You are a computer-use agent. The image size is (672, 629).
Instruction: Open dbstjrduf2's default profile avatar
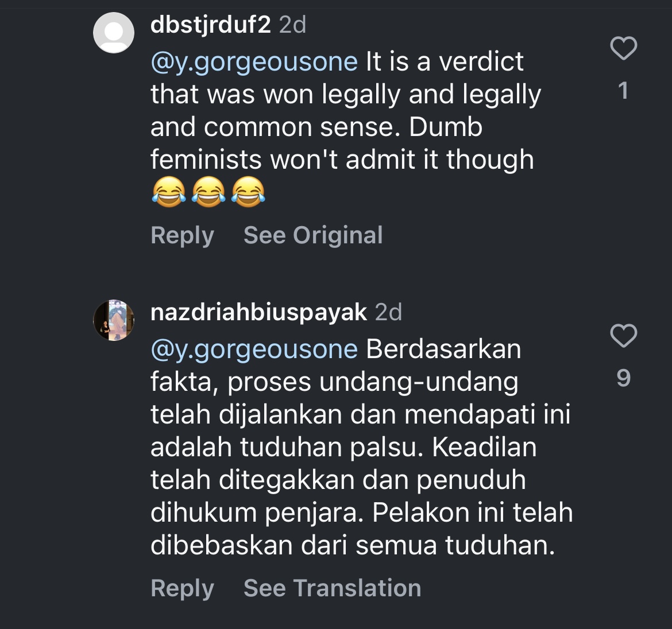(114, 33)
